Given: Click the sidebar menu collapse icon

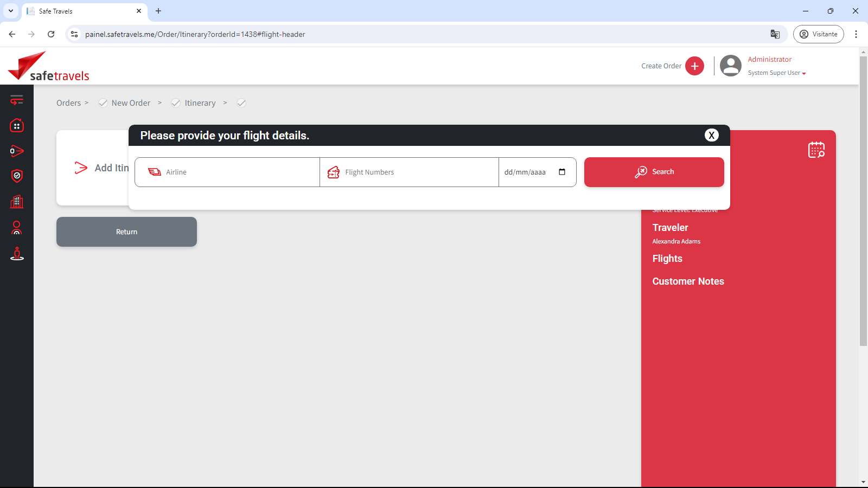Looking at the screenshot, I should coord(17,100).
